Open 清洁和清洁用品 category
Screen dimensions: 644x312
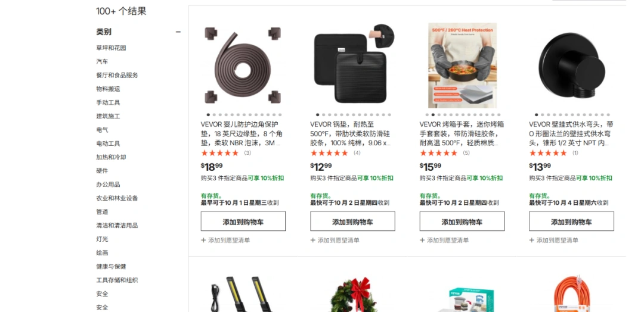pyautogui.click(x=117, y=226)
